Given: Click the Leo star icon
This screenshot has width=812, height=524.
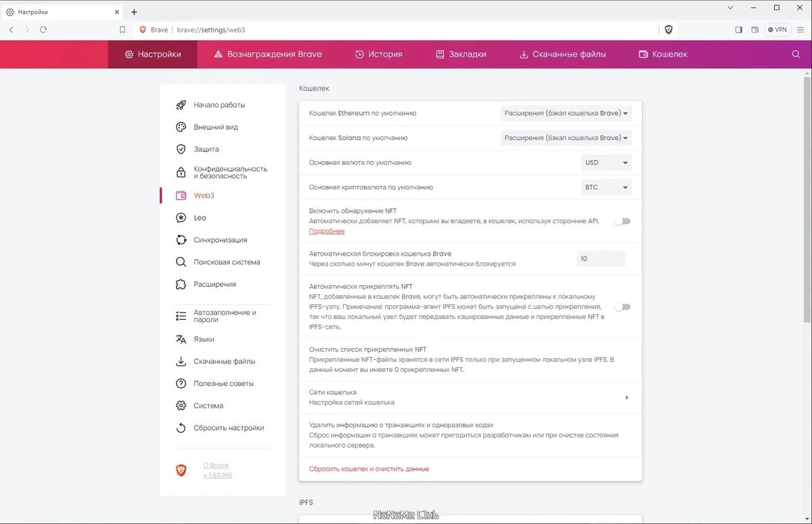Looking at the screenshot, I should [181, 218].
